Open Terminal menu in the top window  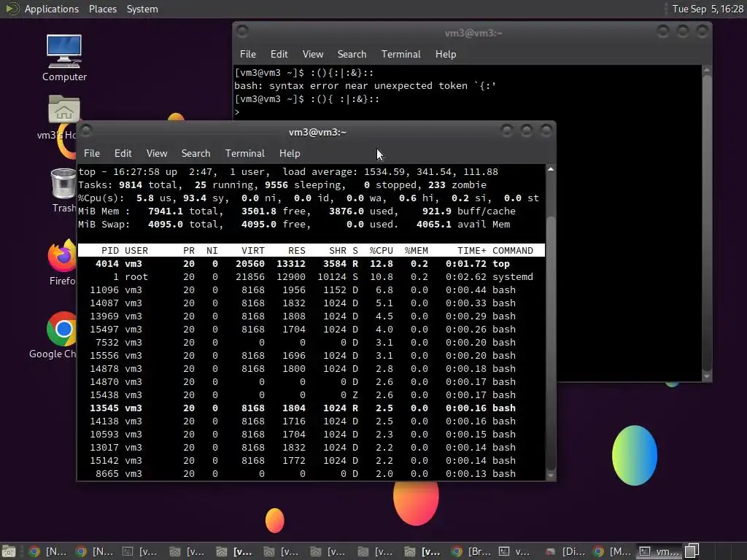coord(245,153)
